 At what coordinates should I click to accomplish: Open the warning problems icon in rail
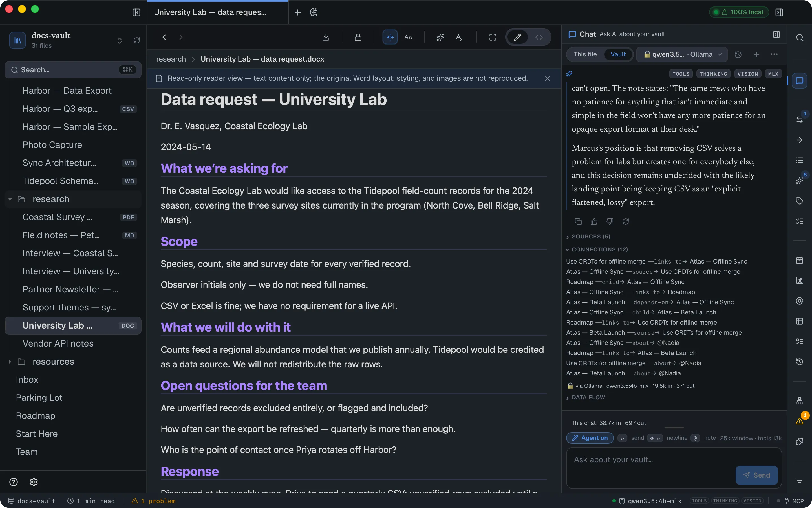point(800,421)
